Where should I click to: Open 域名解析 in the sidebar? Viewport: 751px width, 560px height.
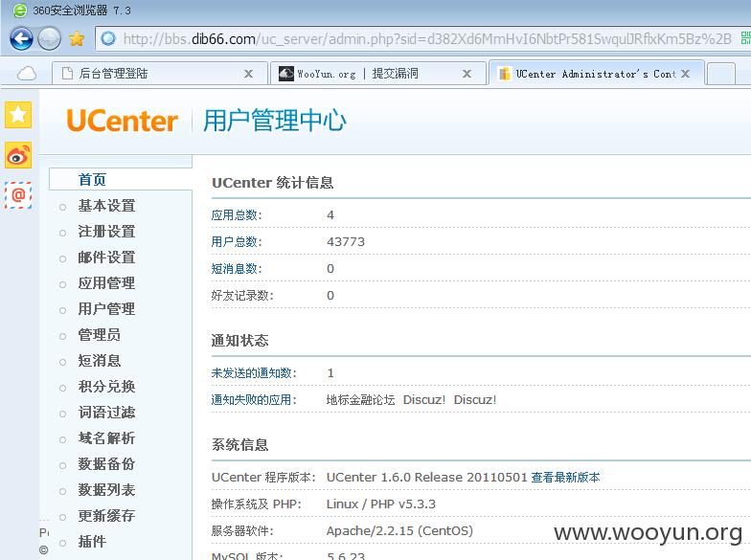106,438
